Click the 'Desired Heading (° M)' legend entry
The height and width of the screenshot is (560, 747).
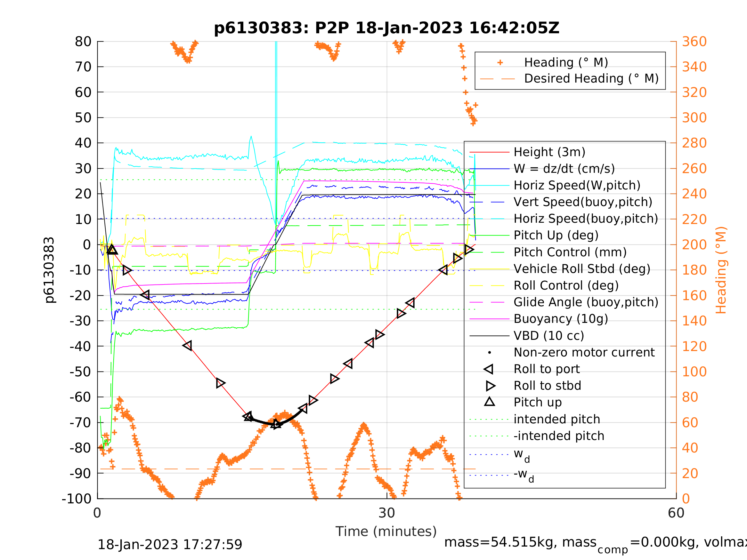pyautogui.click(x=591, y=78)
